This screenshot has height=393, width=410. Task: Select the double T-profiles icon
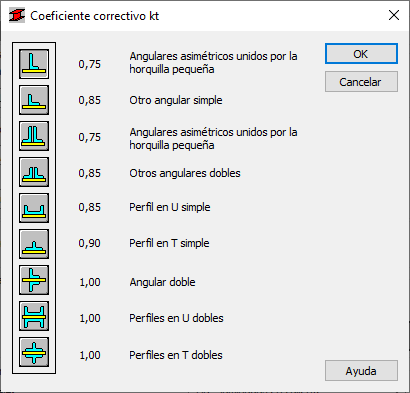tap(34, 352)
